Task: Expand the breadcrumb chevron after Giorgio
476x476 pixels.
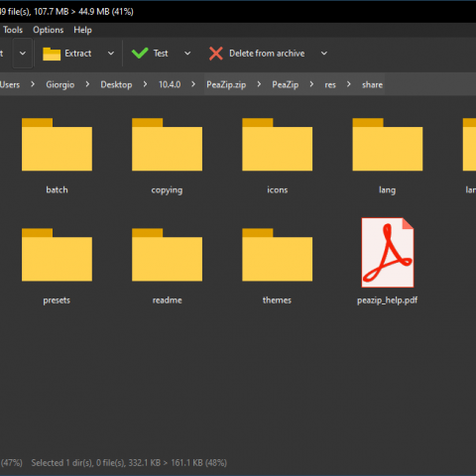Action: tap(87, 84)
